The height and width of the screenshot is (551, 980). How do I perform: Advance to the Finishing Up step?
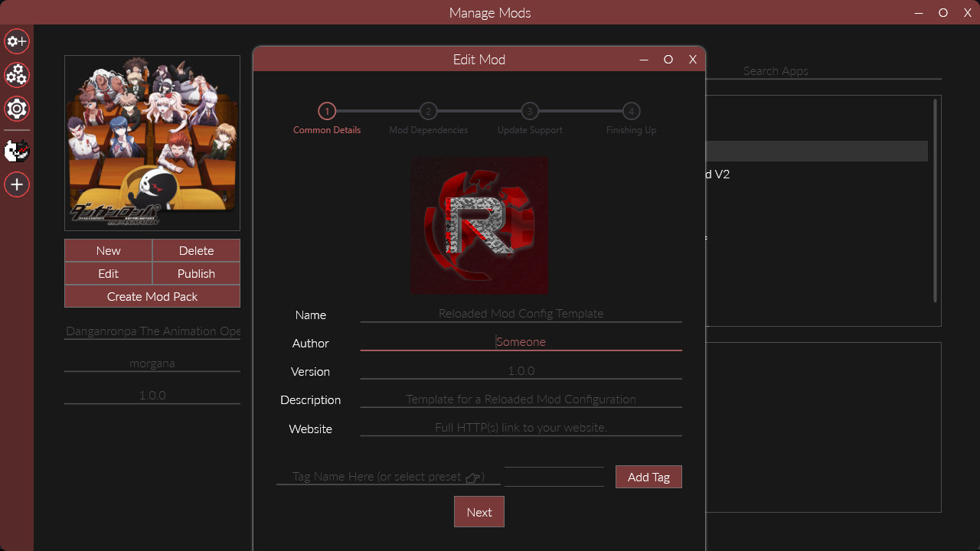tap(630, 111)
